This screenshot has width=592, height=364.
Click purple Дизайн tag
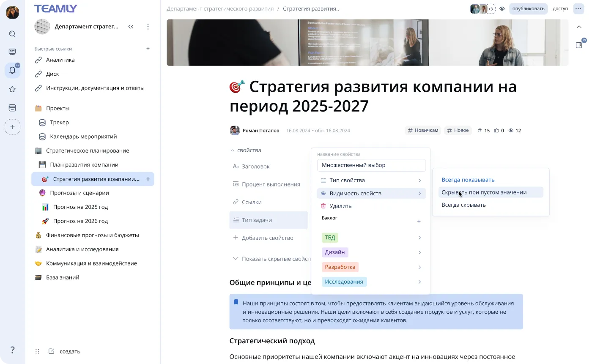pyautogui.click(x=335, y=252)
